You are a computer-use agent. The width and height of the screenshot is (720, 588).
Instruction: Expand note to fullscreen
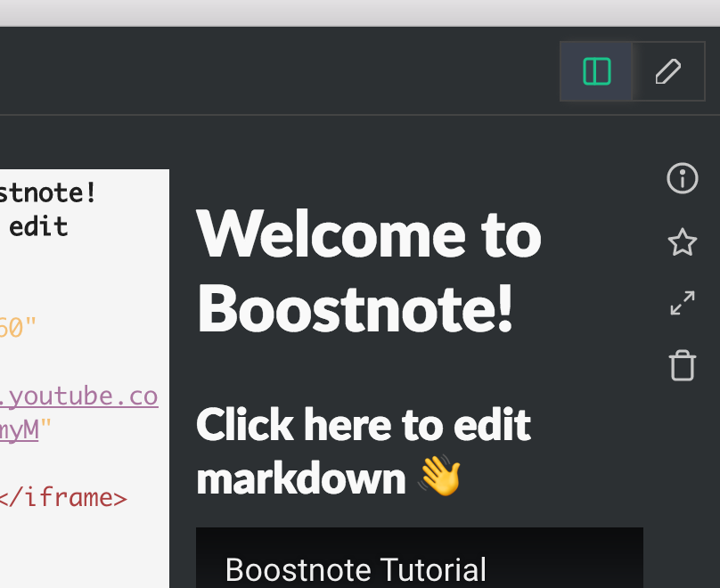pyautogui.click(x=683, y=303)
